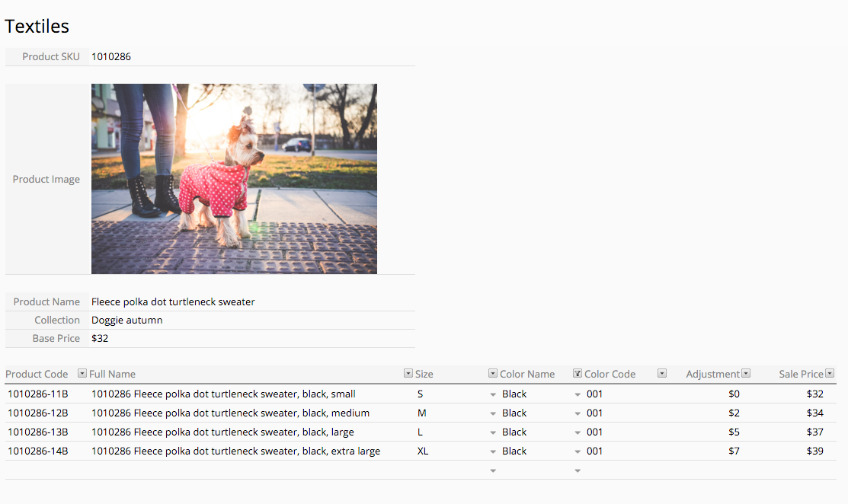Edit the Base Price field $32
This screenshot has width=848, height=504.
252,339
